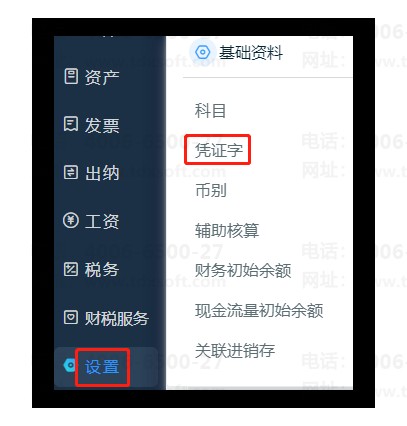Open 科目 from the settings submenu
The width and height of the screenshot is (407, 426).
tap(210, 111)
